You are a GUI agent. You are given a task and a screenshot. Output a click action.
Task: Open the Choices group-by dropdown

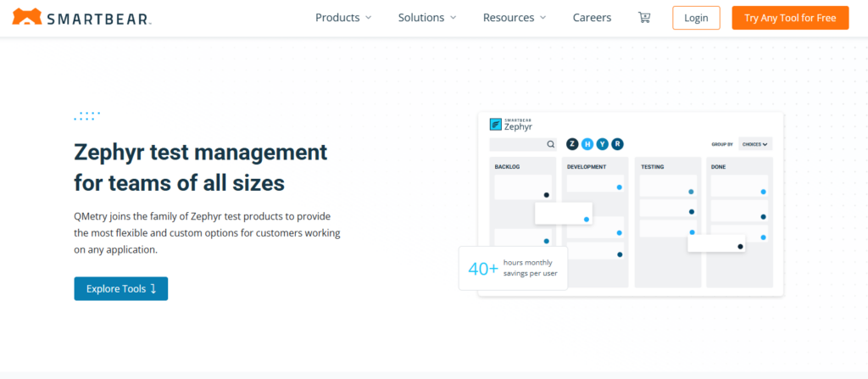[x=754, y=144]
